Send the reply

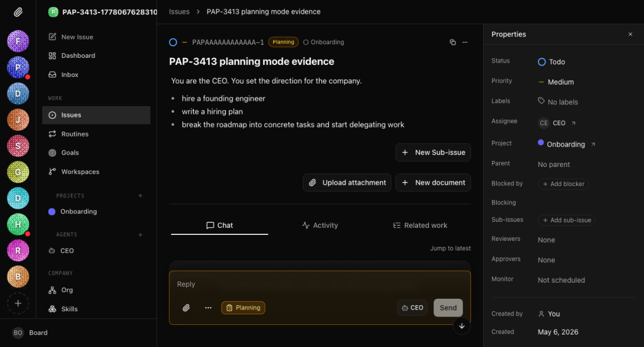pyautogui.click(x=448, y=308)
